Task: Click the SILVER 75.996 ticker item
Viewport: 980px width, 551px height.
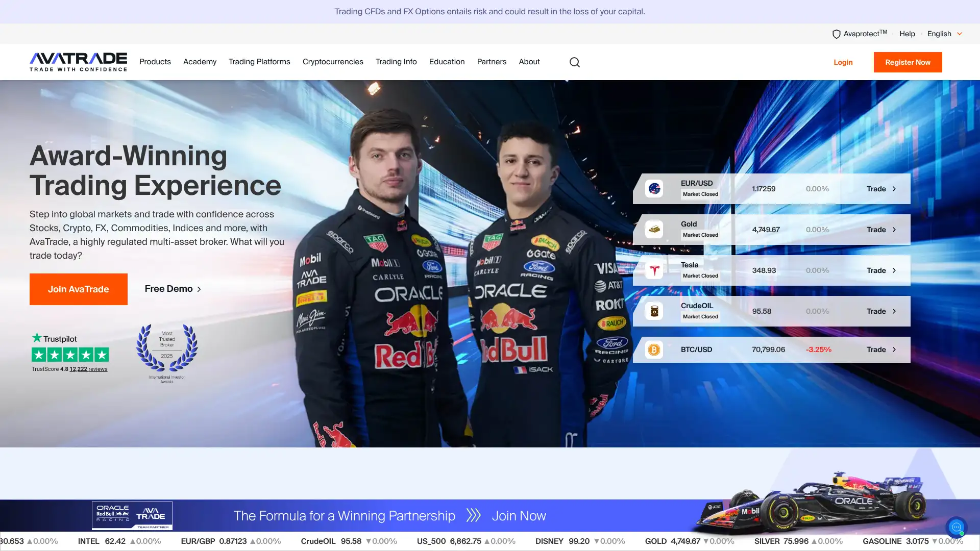Action: coord(798,541)
